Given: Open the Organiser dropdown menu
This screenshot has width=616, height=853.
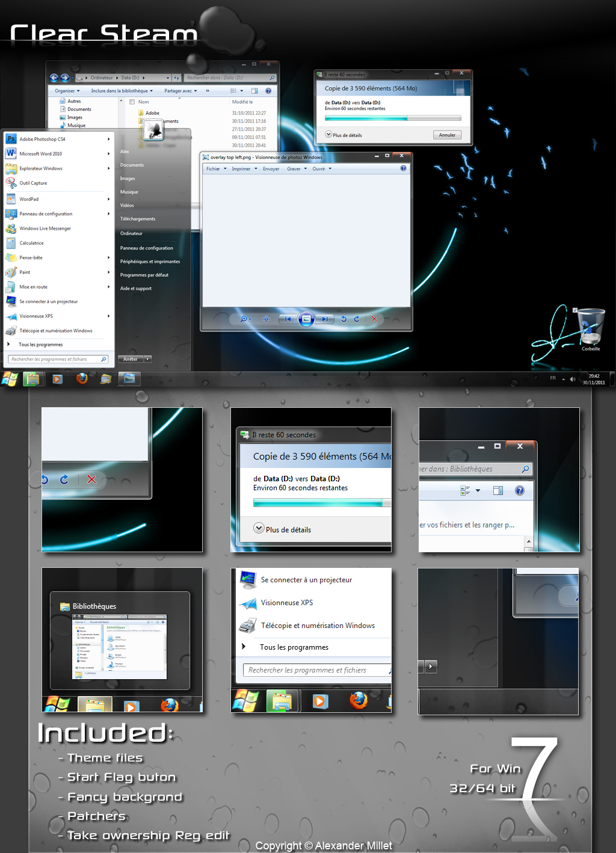Looking at the screenshot, I should point(67,91).
